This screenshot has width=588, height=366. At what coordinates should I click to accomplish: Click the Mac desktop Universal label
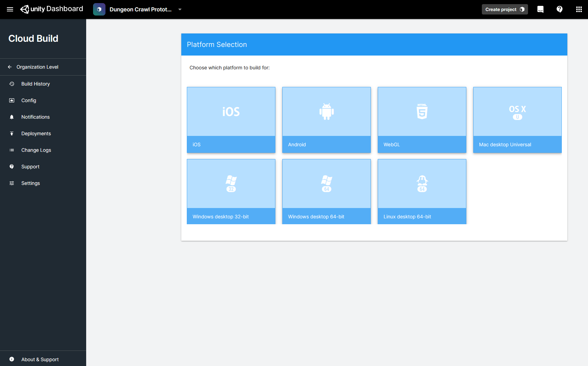tap(505, 145)
